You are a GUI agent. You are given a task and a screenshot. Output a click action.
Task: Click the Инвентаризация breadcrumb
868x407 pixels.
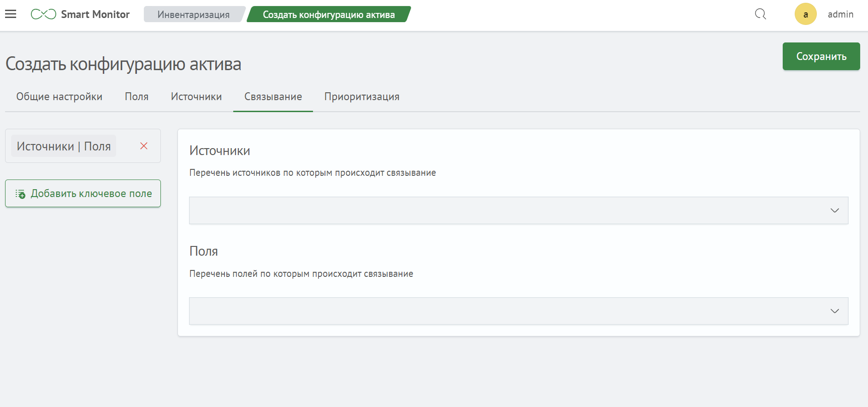[x=194, y=14]
